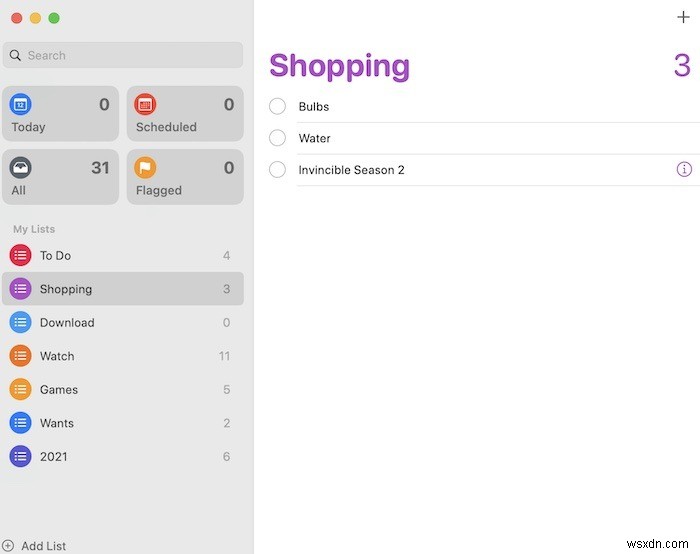Click the orange Watch list icon
This screenshot has width=700, height=554.
[x=21, y=356]
